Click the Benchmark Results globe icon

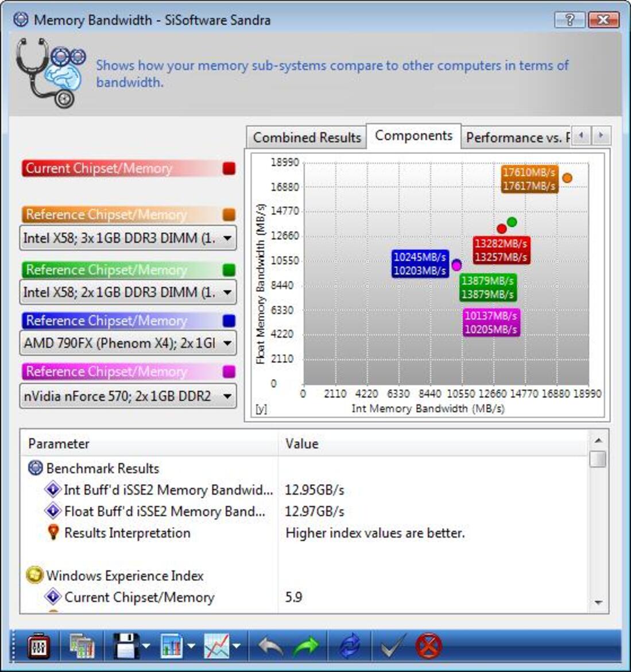coord(35,468)
